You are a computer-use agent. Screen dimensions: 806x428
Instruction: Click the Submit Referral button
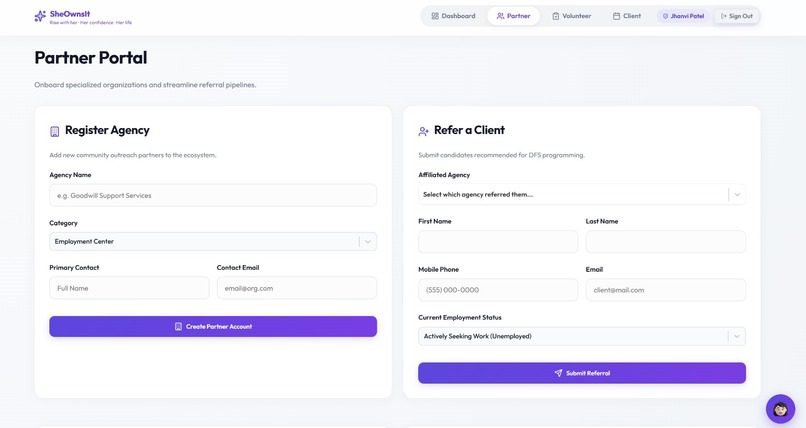(x=582, y=373)
